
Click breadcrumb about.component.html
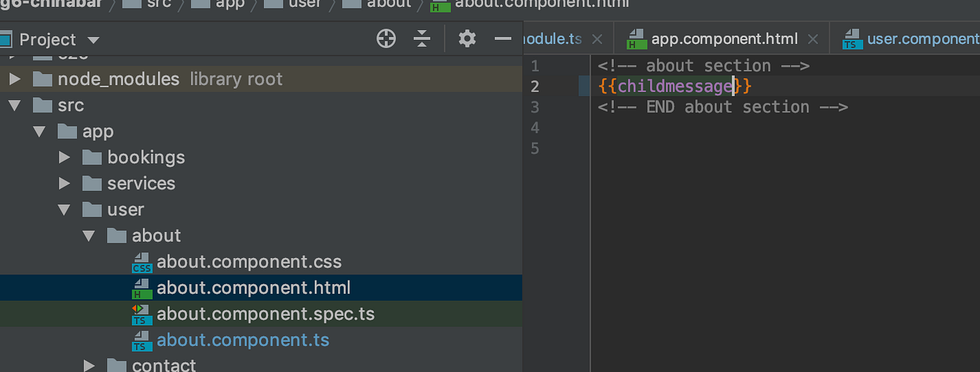click(x=542, y=3)
